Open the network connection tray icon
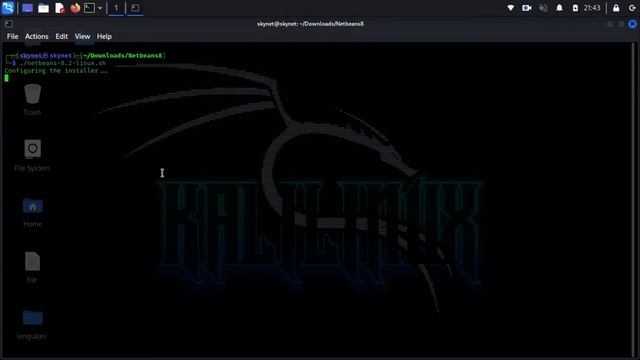640x360 pixels. click(x=511, y=8)
